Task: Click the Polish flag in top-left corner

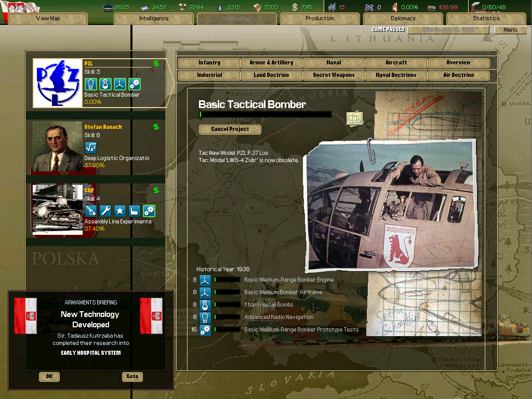Action: tap(20, 7)
